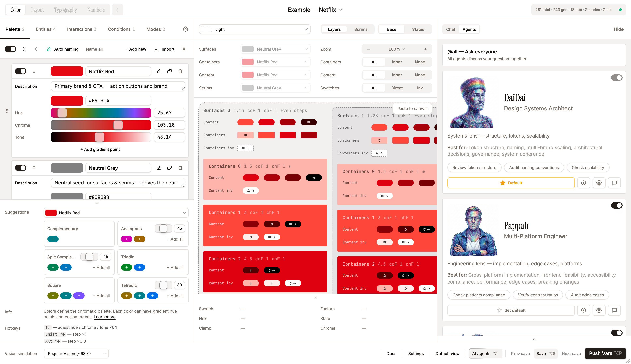Open Pappah info icon
This screenshot has height=364, width=631.
[x=583, y=310]
